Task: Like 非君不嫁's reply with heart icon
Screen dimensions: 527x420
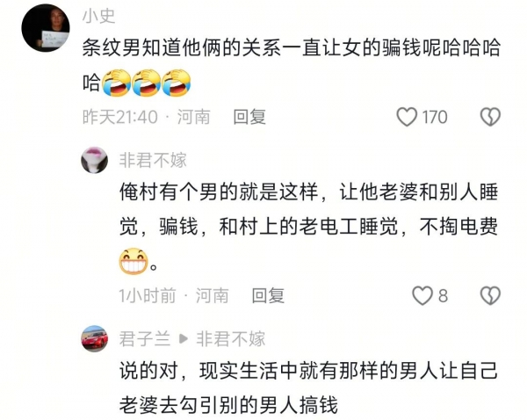Action: point(422,295)
